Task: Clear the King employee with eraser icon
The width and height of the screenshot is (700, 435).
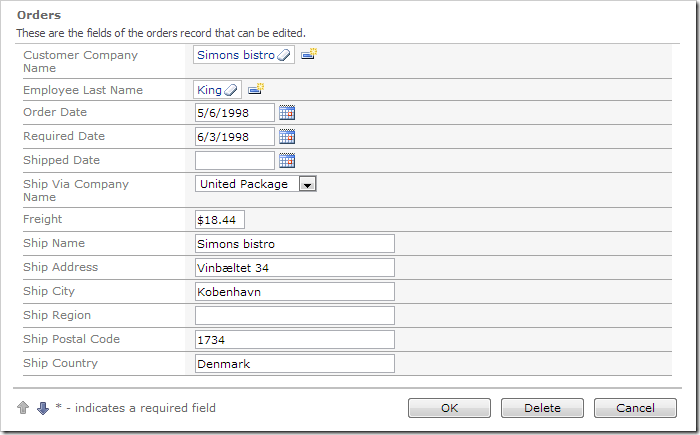Action: [231, 90]
